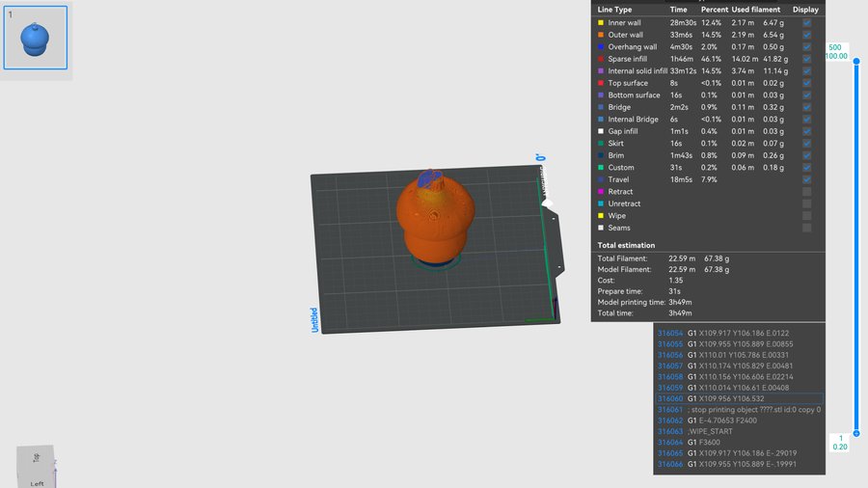Toggle Skirt display checkbox

806,144
